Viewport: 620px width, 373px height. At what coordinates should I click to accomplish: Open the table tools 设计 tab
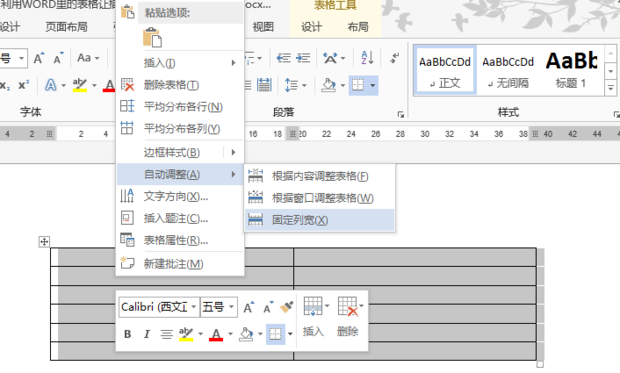click(x=311, y=27)
